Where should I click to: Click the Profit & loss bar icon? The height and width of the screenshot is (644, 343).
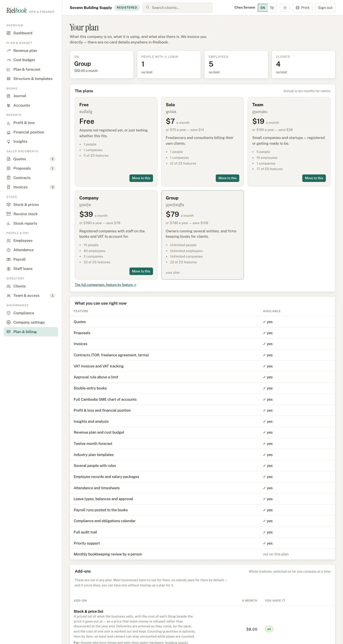click(x=9, y=123)
